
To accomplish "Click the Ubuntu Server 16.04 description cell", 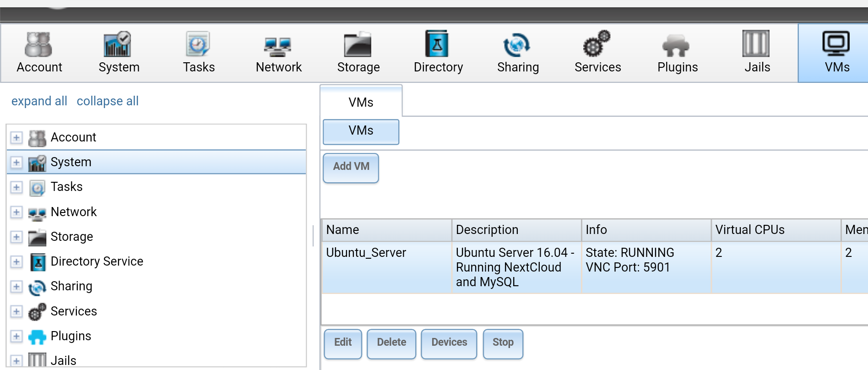I will (x=517, y=267).
